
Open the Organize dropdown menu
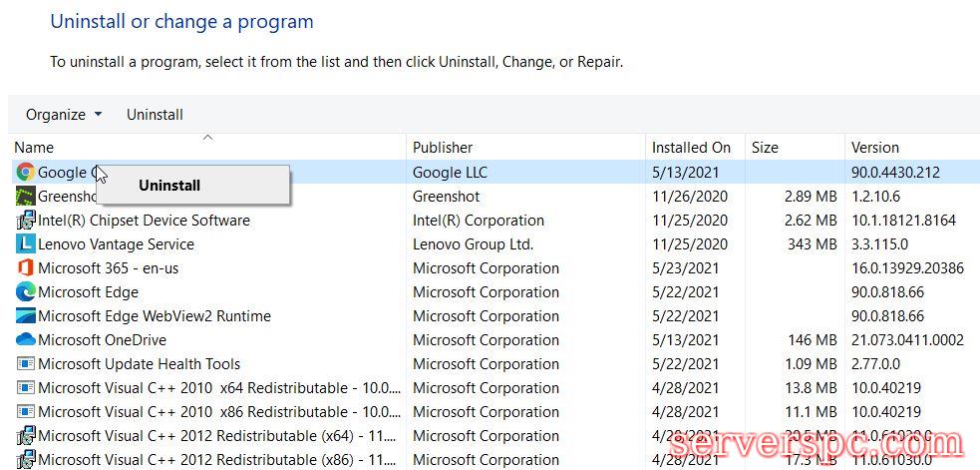[64, 115]
